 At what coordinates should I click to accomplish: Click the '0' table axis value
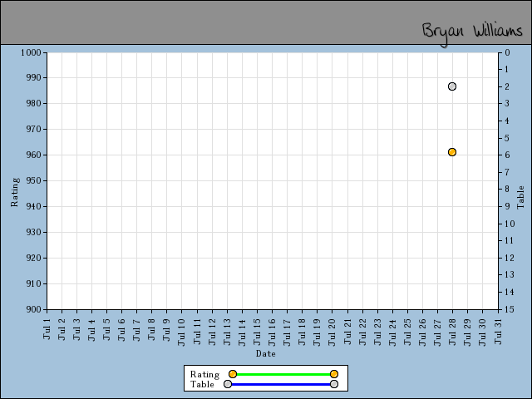[x=507, y=52]
